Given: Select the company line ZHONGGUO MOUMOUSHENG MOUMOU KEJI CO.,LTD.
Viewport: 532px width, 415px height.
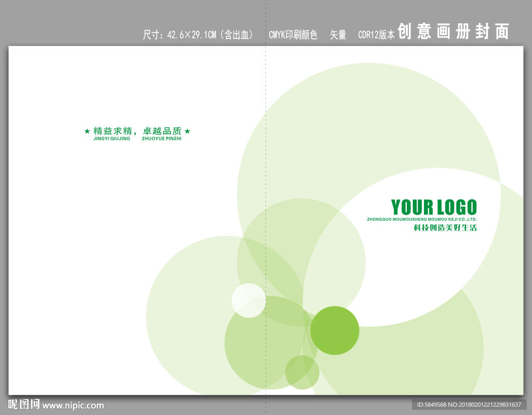Looking at the screenshot, I should pos(422,220).
